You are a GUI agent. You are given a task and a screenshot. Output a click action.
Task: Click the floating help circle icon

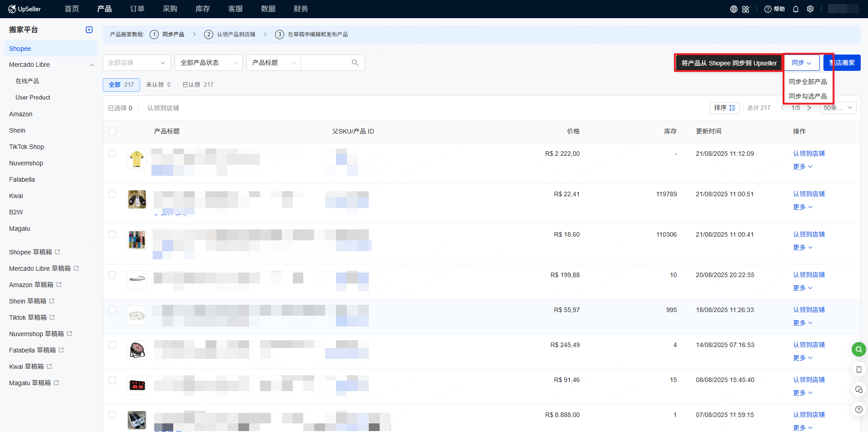(858, 409)
